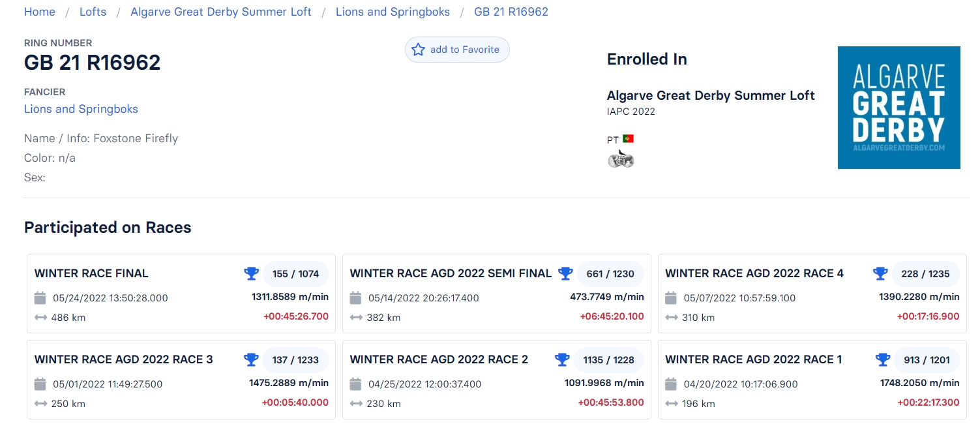Click the pigeon federation logo under PT

pos(621,159)
